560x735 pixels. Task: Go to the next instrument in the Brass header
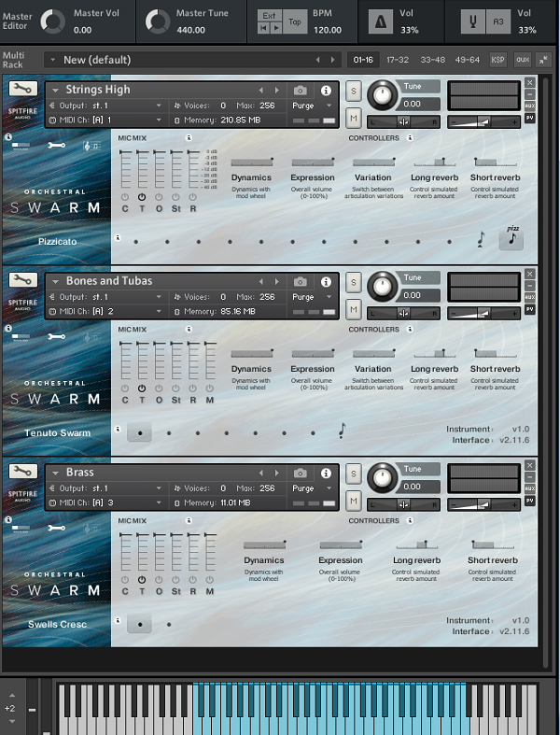(277, 473)
